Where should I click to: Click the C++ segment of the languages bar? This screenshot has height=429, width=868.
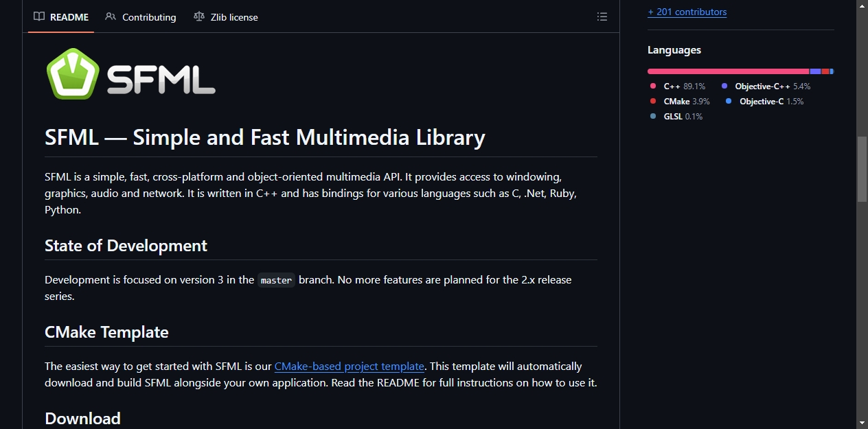click(728, 71)
